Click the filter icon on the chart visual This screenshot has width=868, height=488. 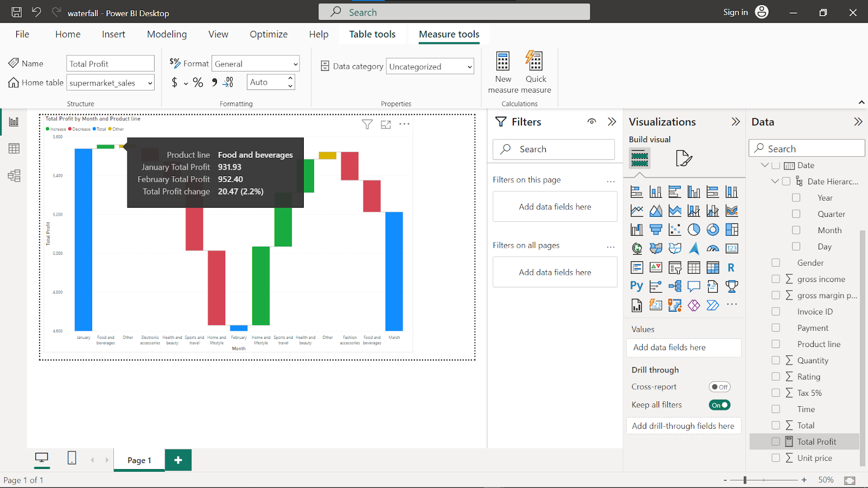coord(367,124)
